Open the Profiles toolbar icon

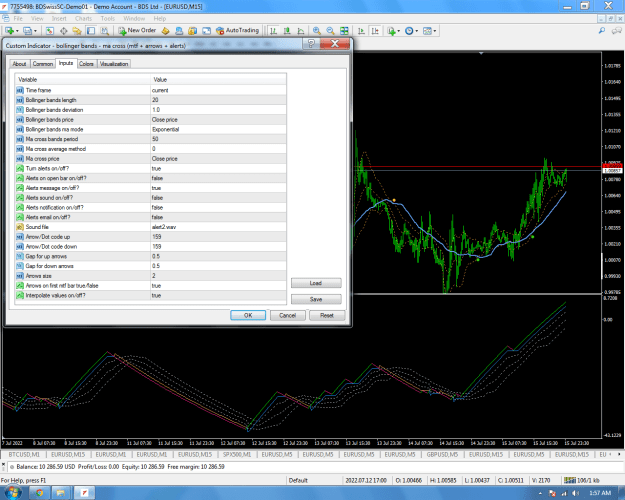27,31
